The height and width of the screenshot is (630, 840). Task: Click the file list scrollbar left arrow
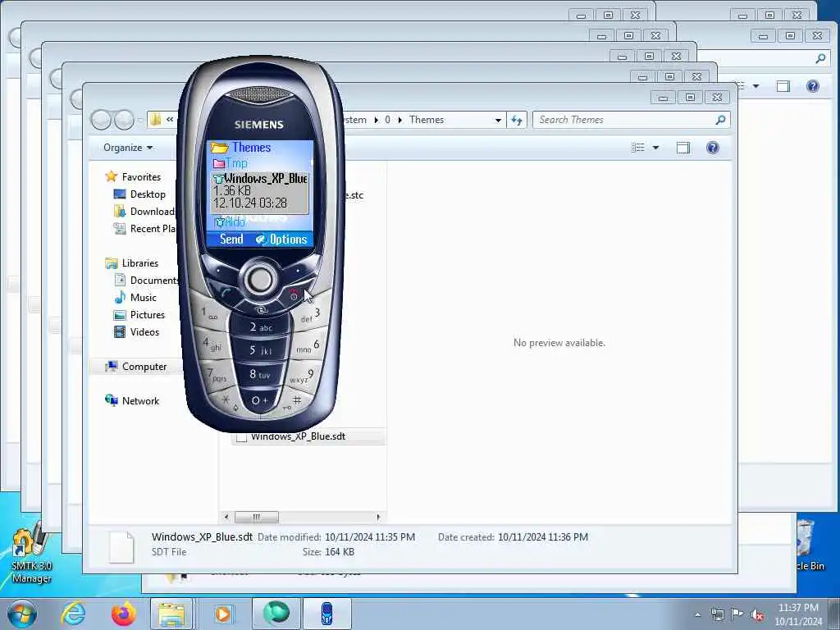(x=226, y=517)
